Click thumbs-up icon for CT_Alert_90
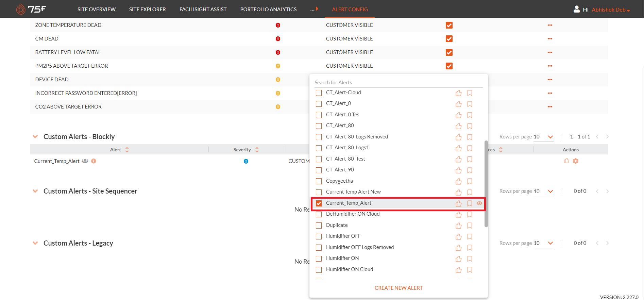The image size is (644, 300). point(459,170)
